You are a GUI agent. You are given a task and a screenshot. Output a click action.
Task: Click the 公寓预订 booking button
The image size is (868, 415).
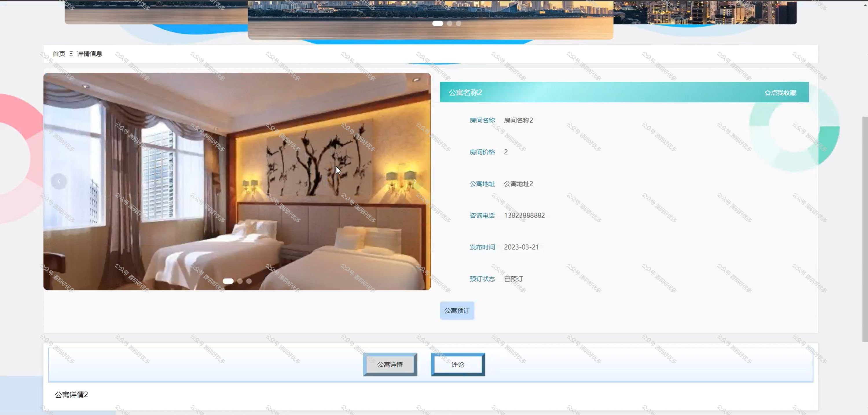[457, 310]
